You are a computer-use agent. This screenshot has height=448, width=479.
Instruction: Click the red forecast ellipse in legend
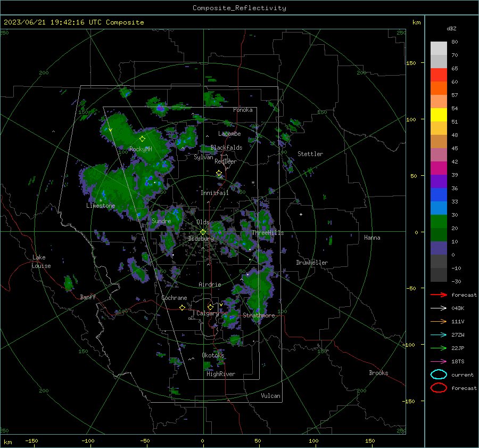pos(439,388)
